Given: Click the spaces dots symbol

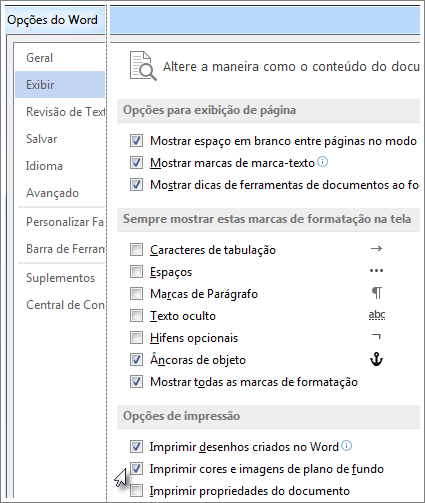Looking at the screenshot, I should pyautogui.click(x=376, y=271).
